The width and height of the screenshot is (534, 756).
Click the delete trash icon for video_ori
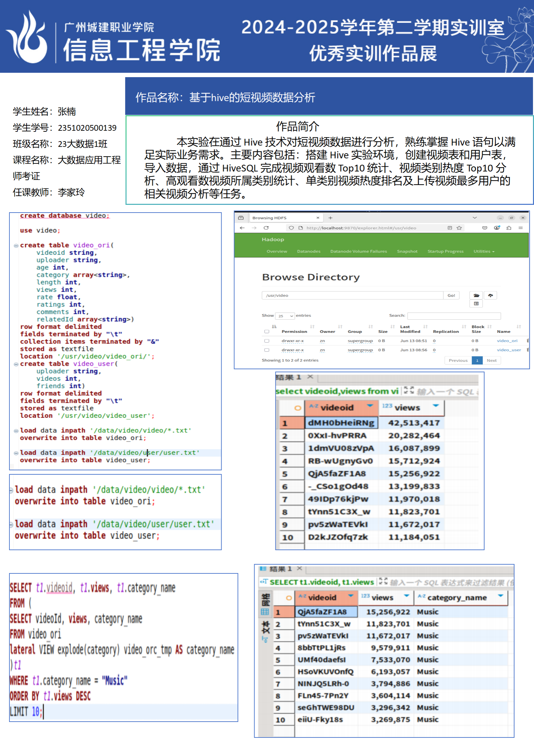click(528, 341)
